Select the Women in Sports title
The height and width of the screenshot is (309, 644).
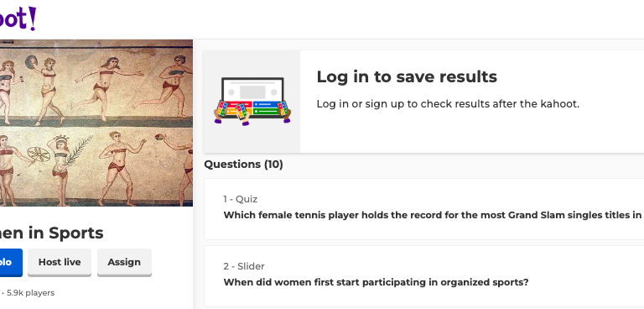(51, 233)
